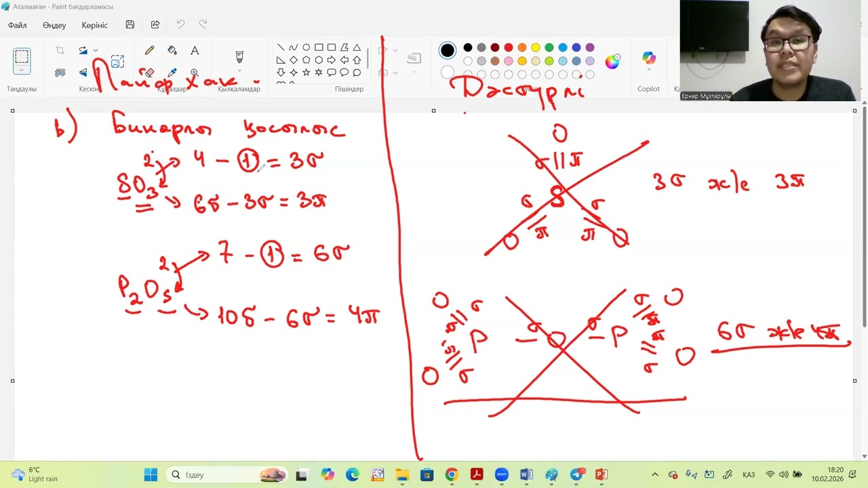
Task: Click the ҚАЗ language indicator
Action: 749,474
